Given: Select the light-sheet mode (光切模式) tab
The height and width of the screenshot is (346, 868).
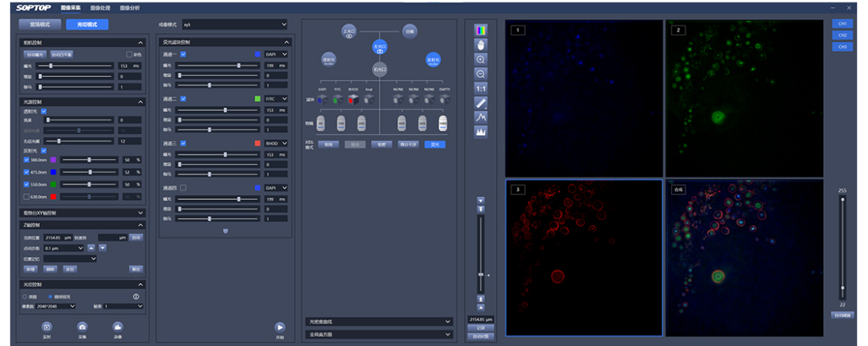Looking at the screenshot, I should point(87,25).
